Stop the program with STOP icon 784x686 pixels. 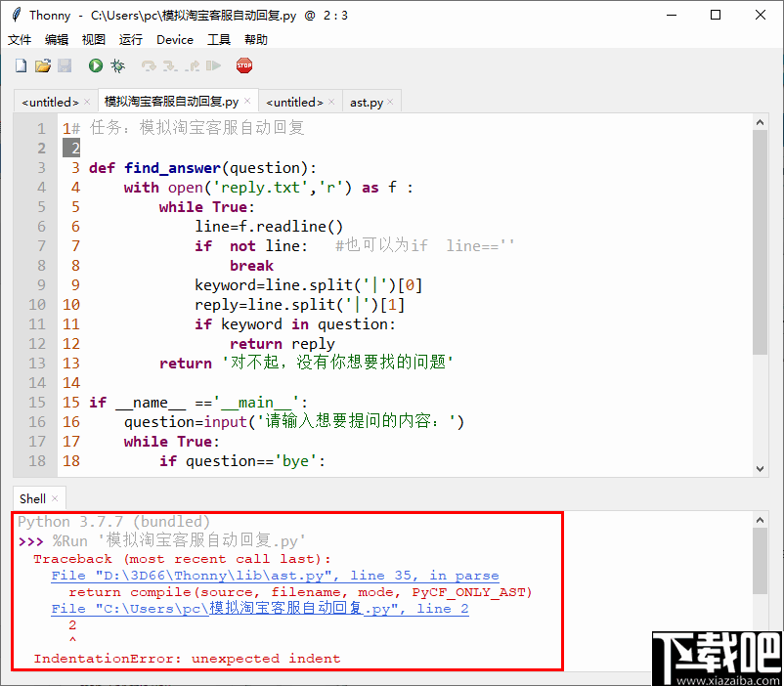(x=244, y=65)
